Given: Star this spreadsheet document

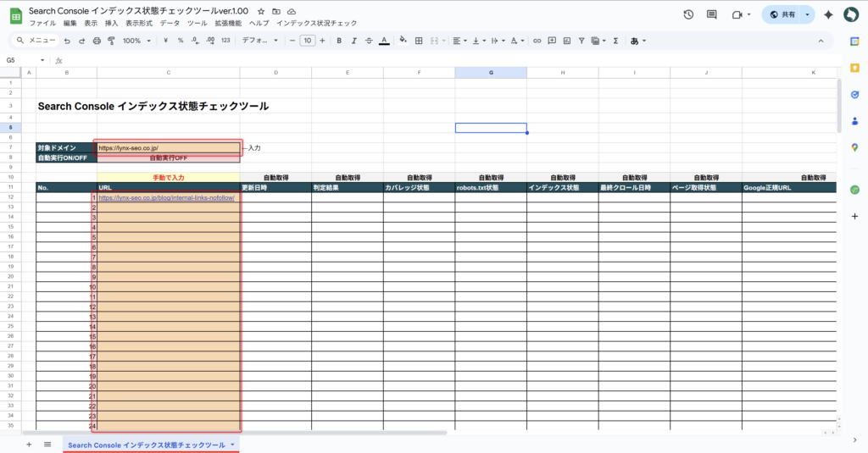Looking at the screenshot, I should tap(261, 11).
